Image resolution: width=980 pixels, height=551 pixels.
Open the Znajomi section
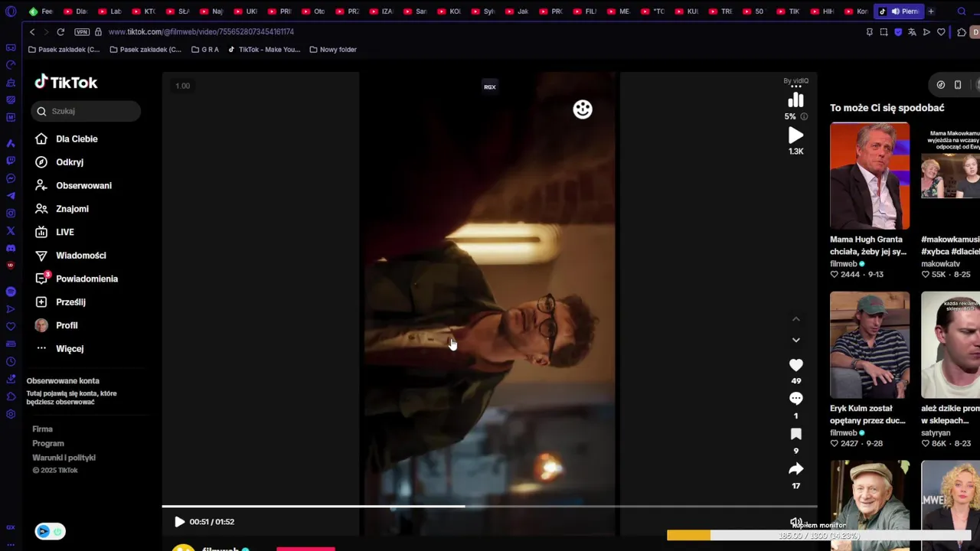pos(61,209)
